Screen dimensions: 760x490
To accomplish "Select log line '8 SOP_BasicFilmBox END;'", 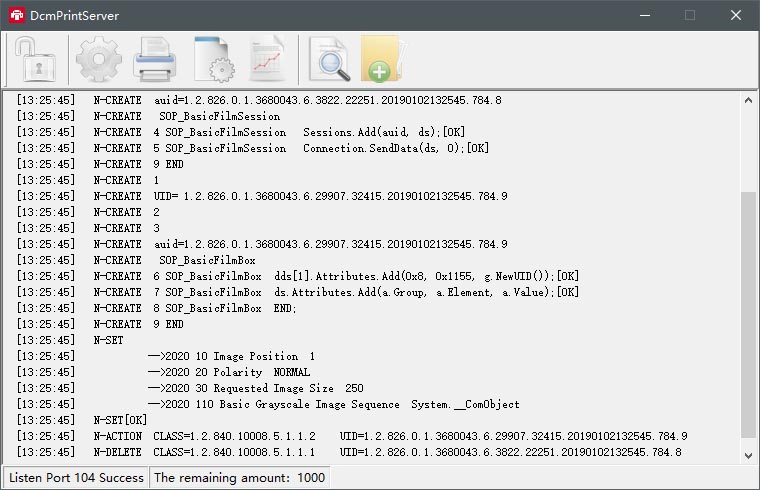I will coord(157,308).
